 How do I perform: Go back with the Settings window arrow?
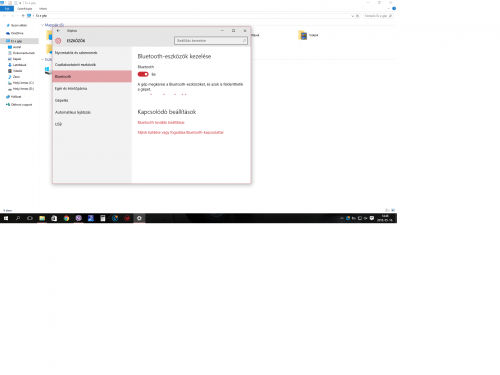tap(58, 31)
